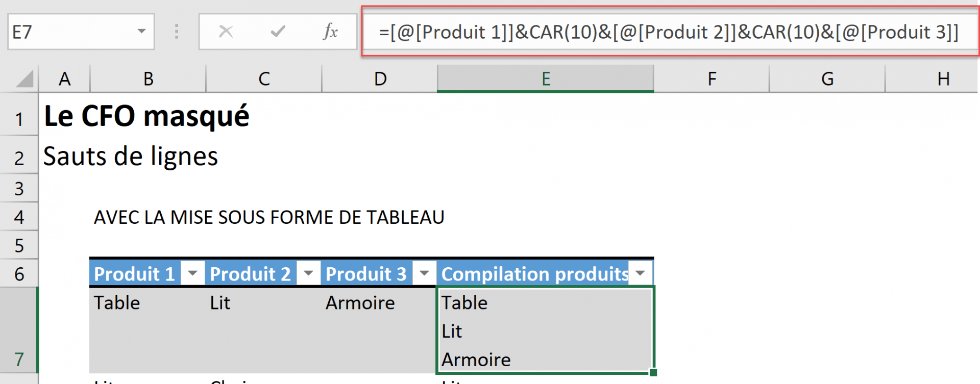The image size is (980, 384).
Task: Select column B header
Action: click(x=148, y=79)
